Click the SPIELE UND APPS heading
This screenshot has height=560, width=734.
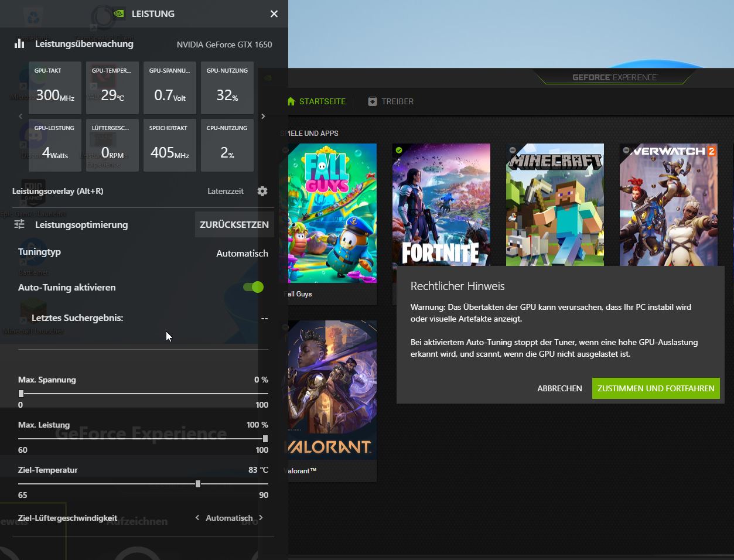(309, 133)
